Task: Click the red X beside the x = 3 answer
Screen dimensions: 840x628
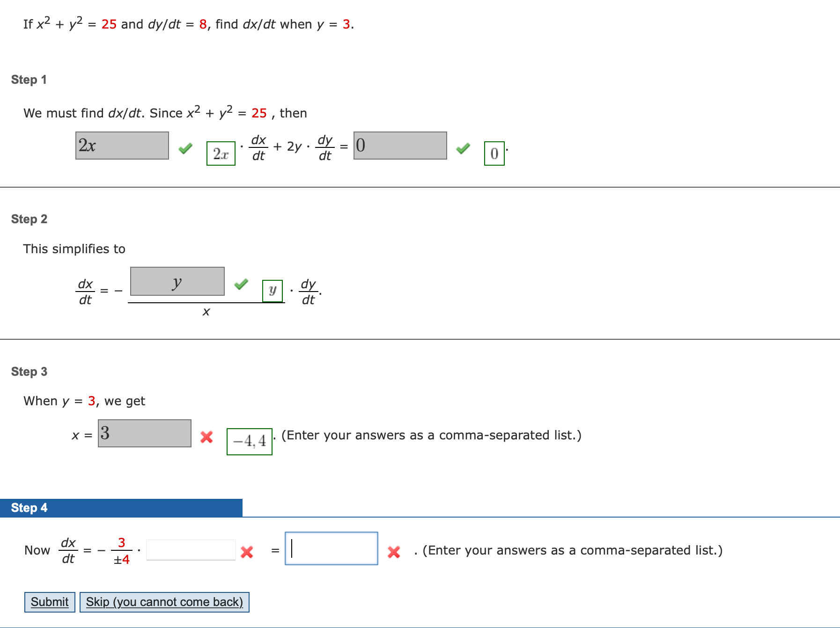Action: 206,438
